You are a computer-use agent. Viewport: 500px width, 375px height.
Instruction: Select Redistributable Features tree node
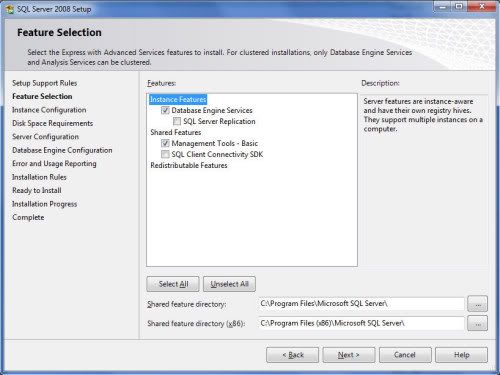189,165
